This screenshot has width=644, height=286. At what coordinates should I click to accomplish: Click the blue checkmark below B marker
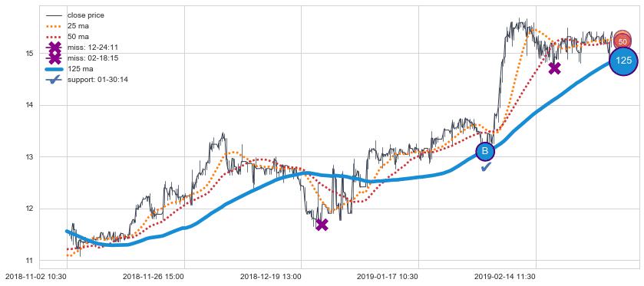(x=486, y=166)
